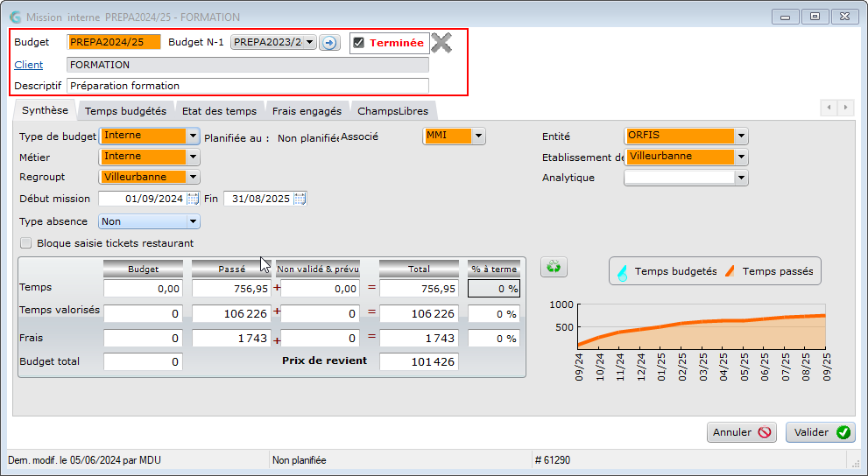
Task: Expand the Métier dropdown
Action: coord(193,157)
